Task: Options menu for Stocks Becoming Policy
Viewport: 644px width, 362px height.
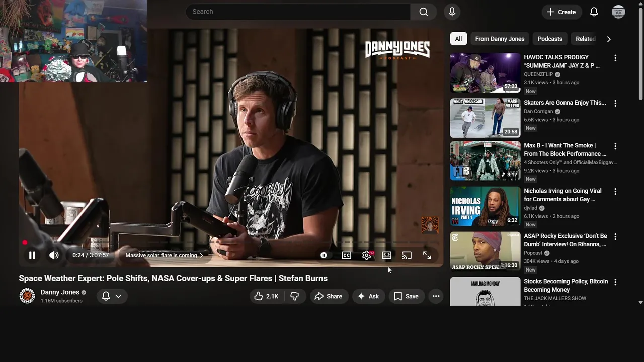Action: coord(615,282)
